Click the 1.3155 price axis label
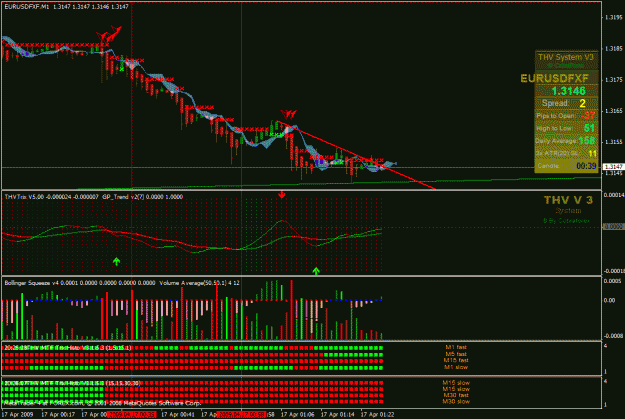The width and height of the screenshot is (625, 419). click(613, 142)
